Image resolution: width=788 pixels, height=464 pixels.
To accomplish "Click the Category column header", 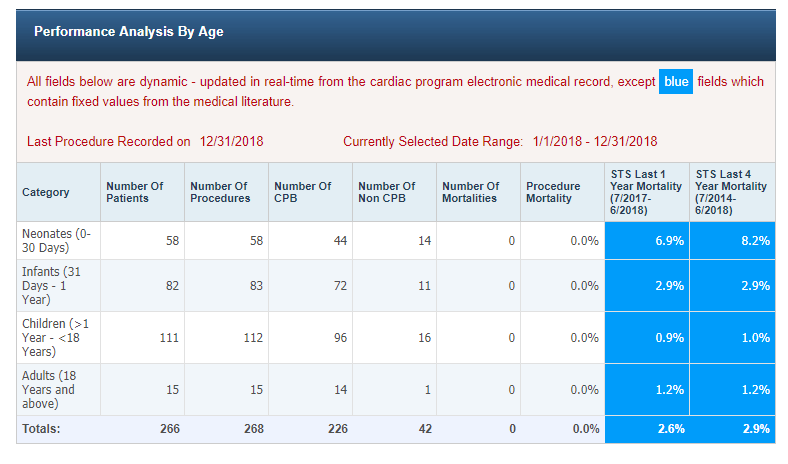I will [46, 192].
